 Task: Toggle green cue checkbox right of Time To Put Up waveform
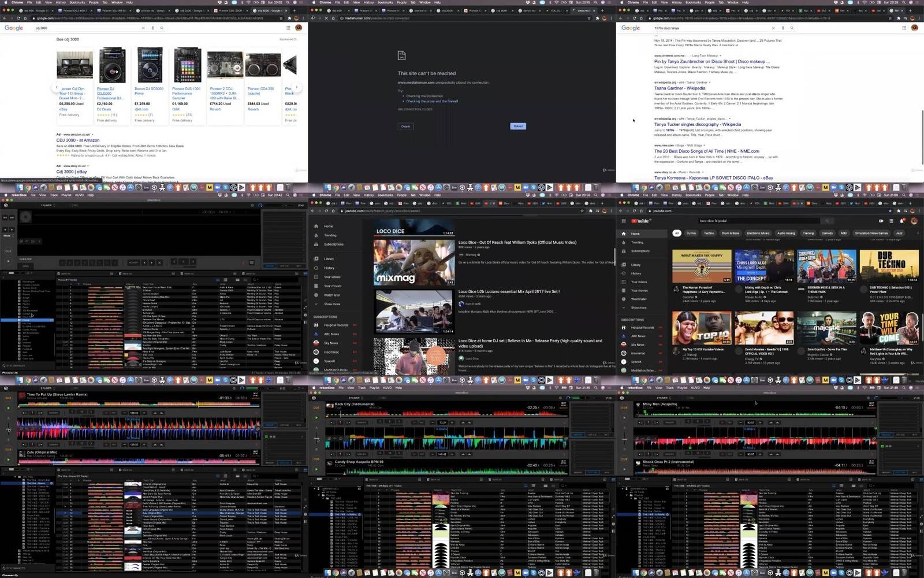(267, 436)
